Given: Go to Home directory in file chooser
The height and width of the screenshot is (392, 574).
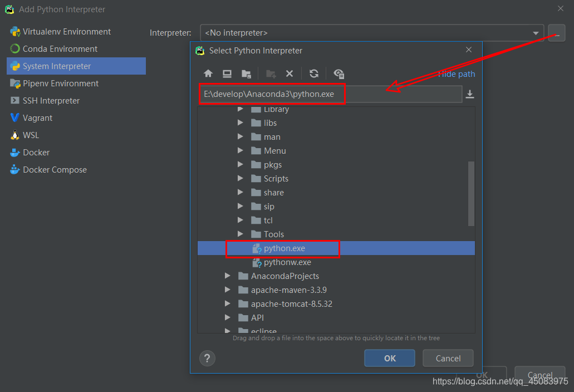Looking at the screenshot, I should tap(208, 73).
